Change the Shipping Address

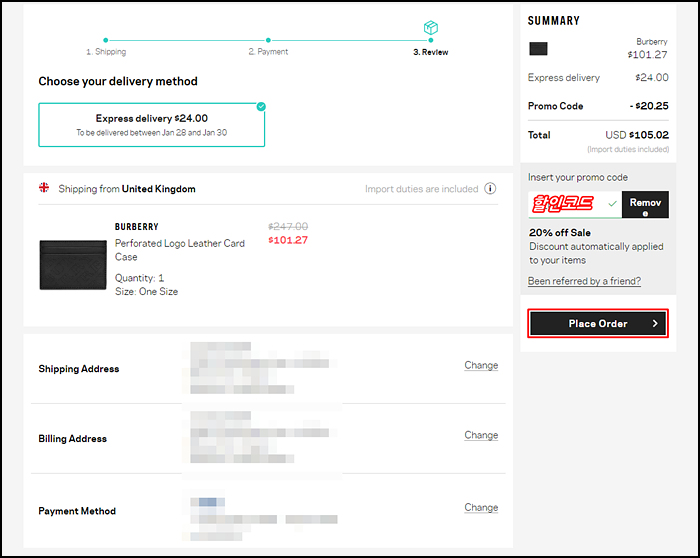coord(481,365)
